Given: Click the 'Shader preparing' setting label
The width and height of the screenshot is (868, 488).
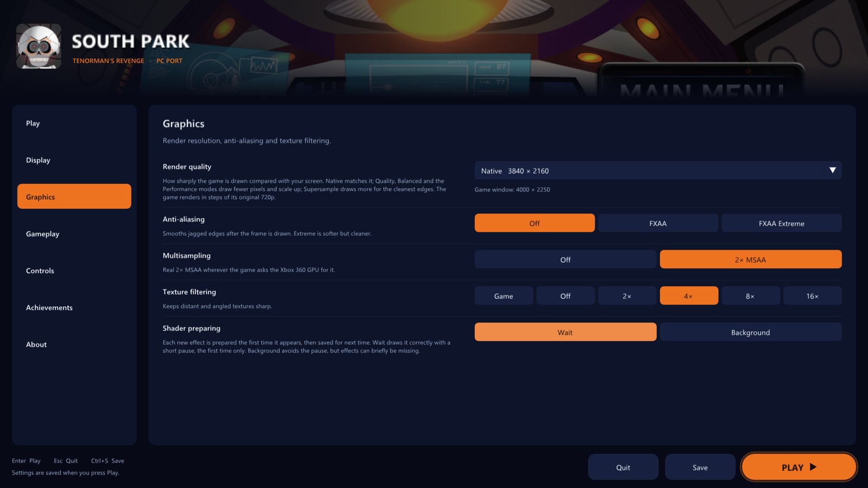Looking at the screenshot, I should 192,328.
